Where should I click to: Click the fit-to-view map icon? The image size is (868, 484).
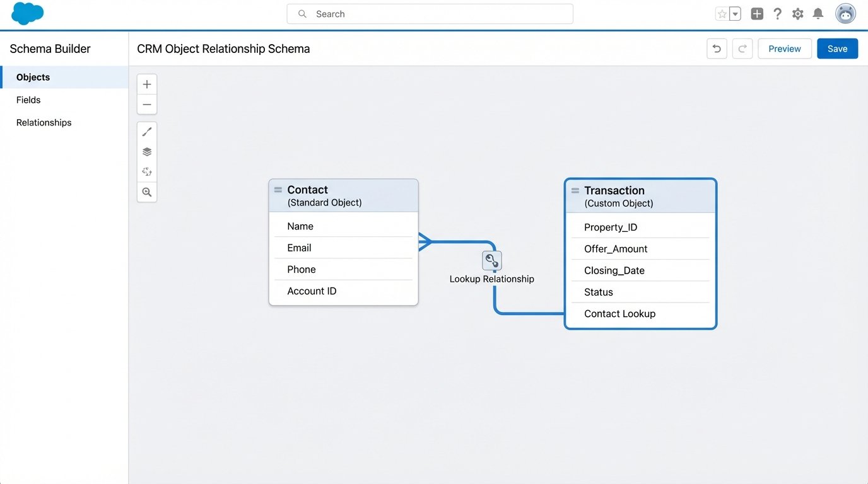point(146,171)
